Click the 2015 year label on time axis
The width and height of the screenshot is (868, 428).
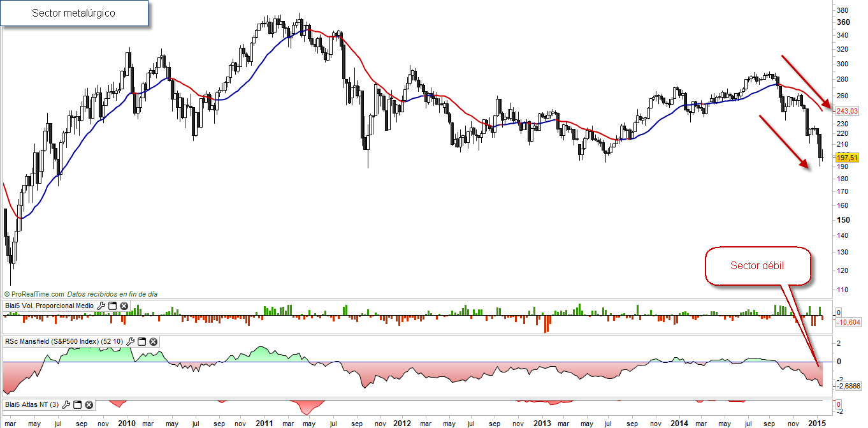tap(818, 423)
